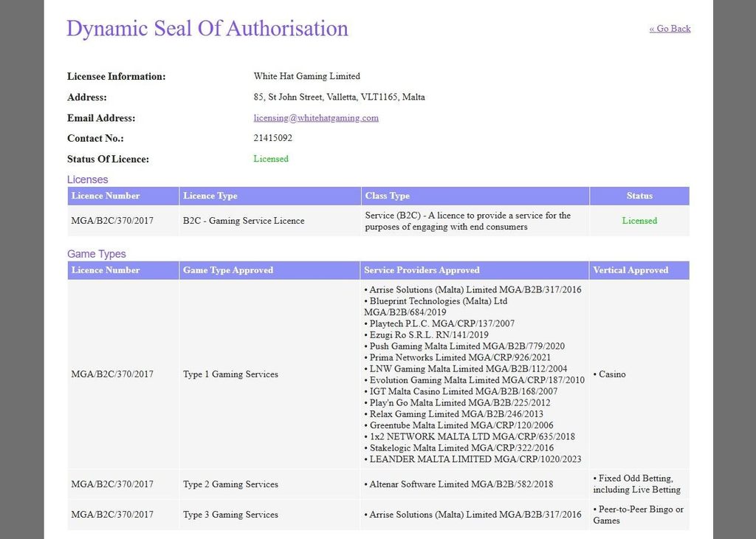Click the Push Gaming Malta Limited entry
Screen dimensions: 756x539
pyautogui.click(x=464, y=346)
